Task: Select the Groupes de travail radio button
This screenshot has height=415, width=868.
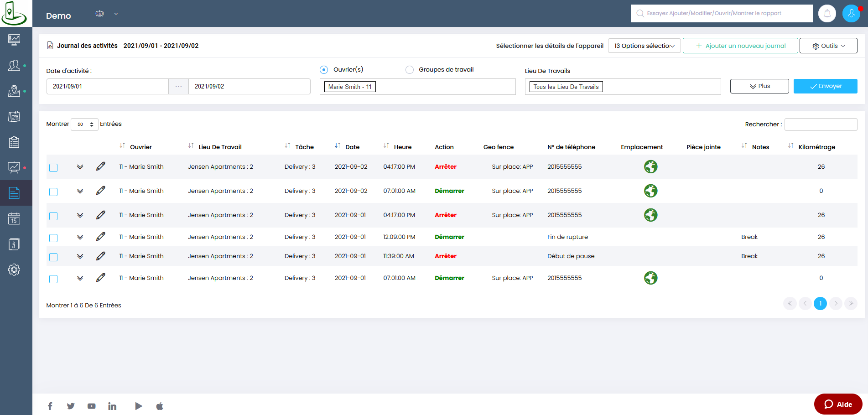Action: point(410,70)
